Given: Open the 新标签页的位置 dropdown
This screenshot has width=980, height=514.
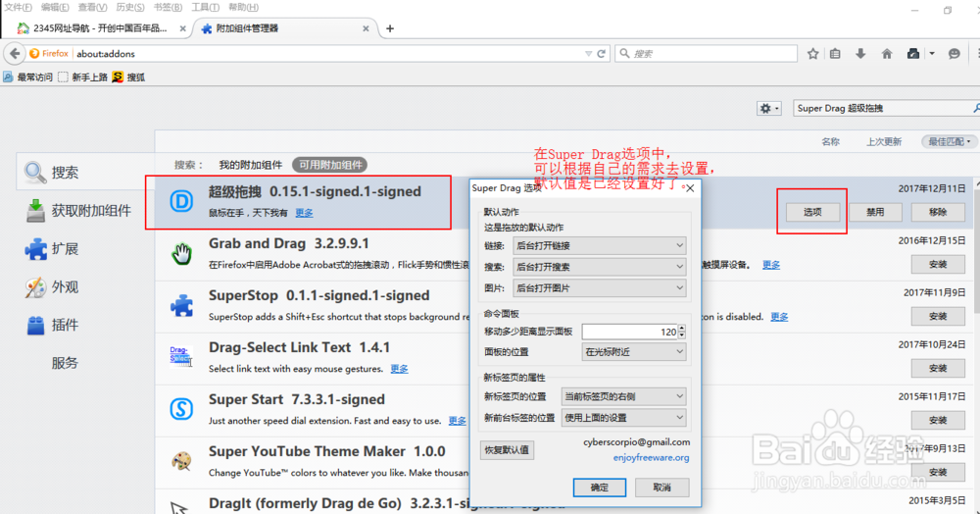Looking at the screenshot, I should pyautogui.click(x=623, y=396).
